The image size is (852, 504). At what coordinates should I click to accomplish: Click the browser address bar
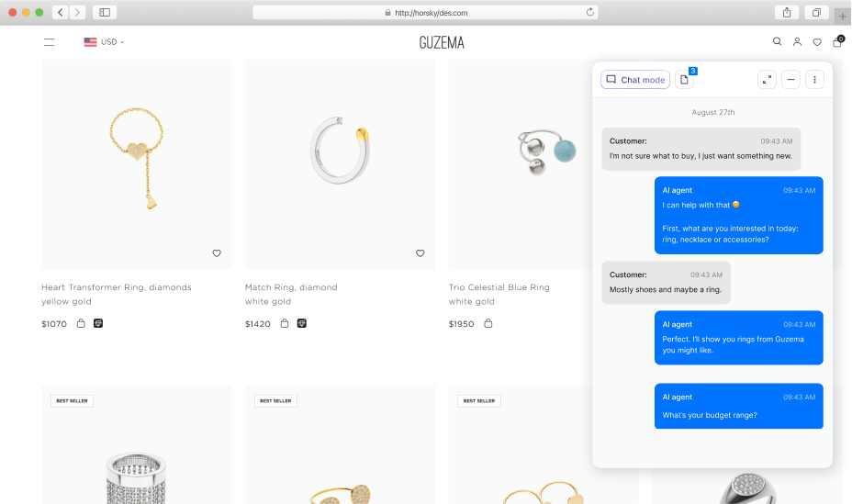click(425, 13)
